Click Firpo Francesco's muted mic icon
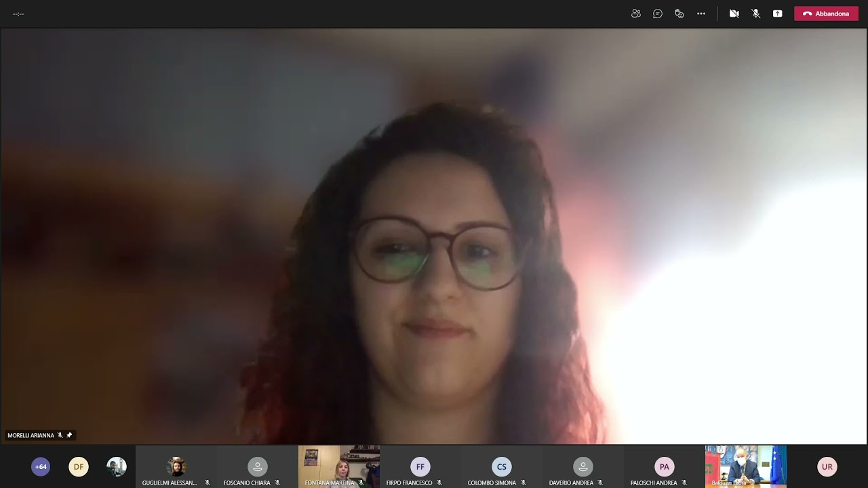The height and width of the screenshot is (488, 868). click(x=439, y=483)
